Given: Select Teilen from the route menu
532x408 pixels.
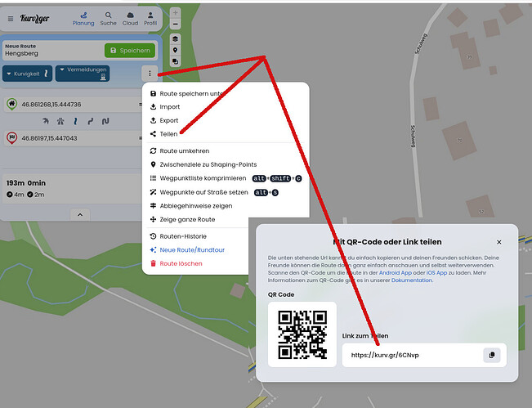Looking at the screenshot, I should click(x=168, y=134).
